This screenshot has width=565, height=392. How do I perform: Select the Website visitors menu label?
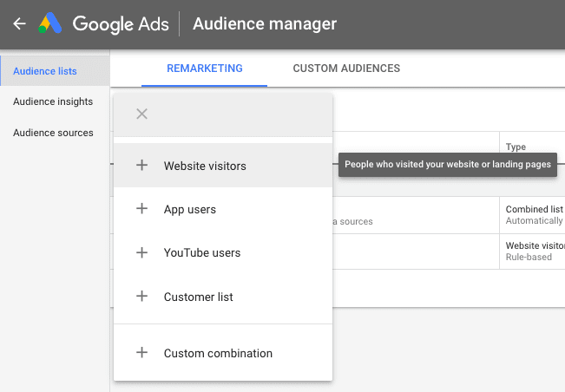(x=205, y=166)
